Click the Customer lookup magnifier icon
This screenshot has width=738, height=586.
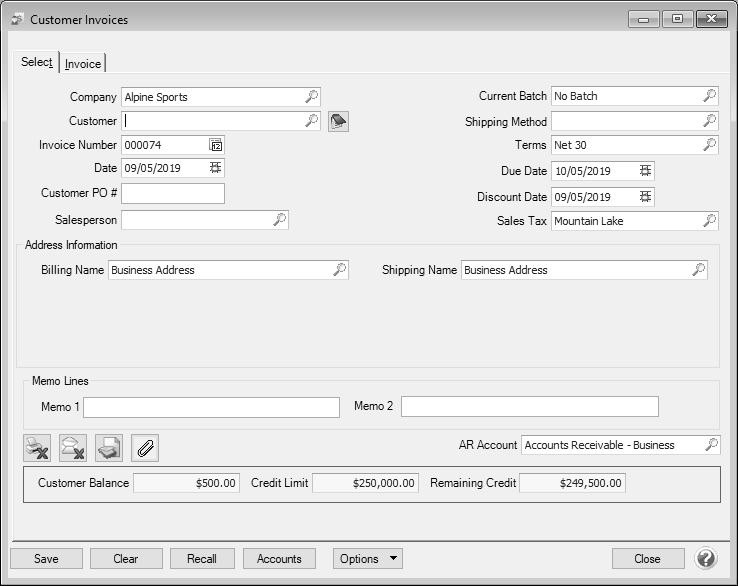(x=311, y=121)
